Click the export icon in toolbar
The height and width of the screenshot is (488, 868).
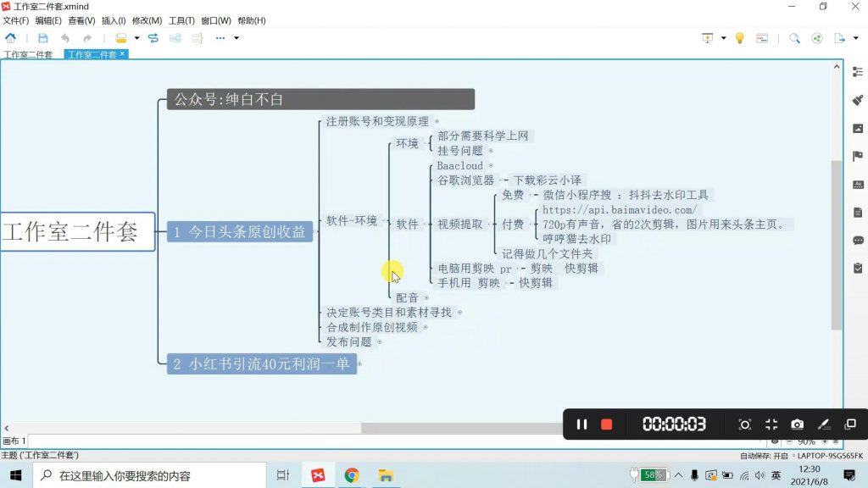pyautogui.click(x=840, y=38)
